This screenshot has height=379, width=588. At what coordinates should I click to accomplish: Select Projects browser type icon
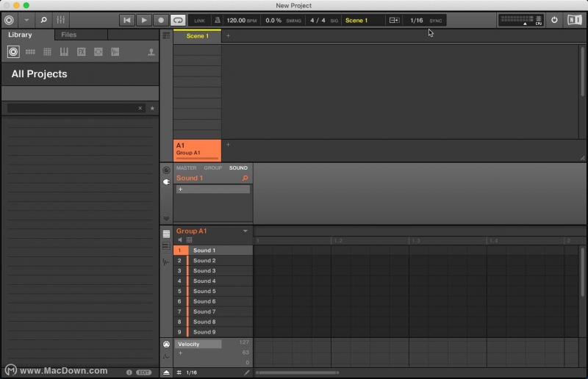pyautogui.click(x=13, y=51)
